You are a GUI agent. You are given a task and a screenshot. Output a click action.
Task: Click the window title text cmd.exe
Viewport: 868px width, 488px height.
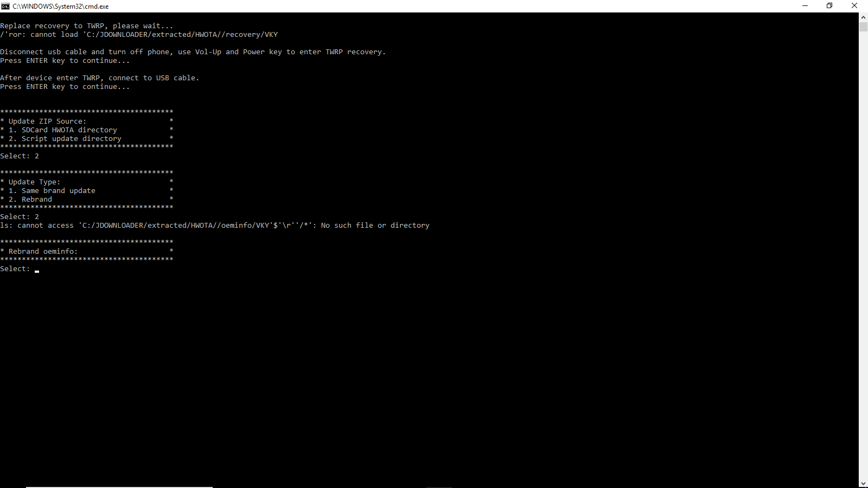click(x=61, y=7)
